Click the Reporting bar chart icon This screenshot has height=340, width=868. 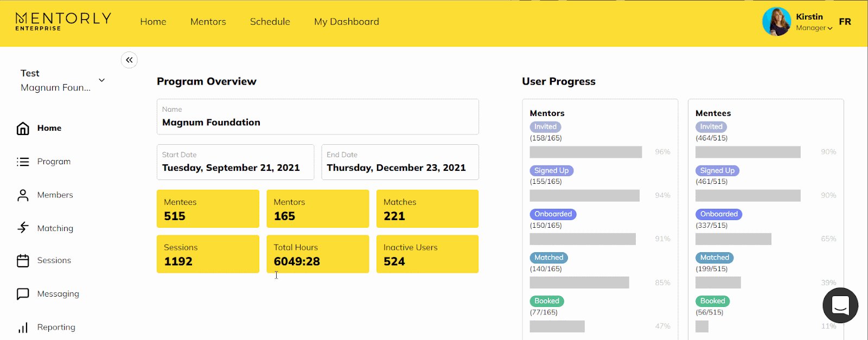(23, 328)
